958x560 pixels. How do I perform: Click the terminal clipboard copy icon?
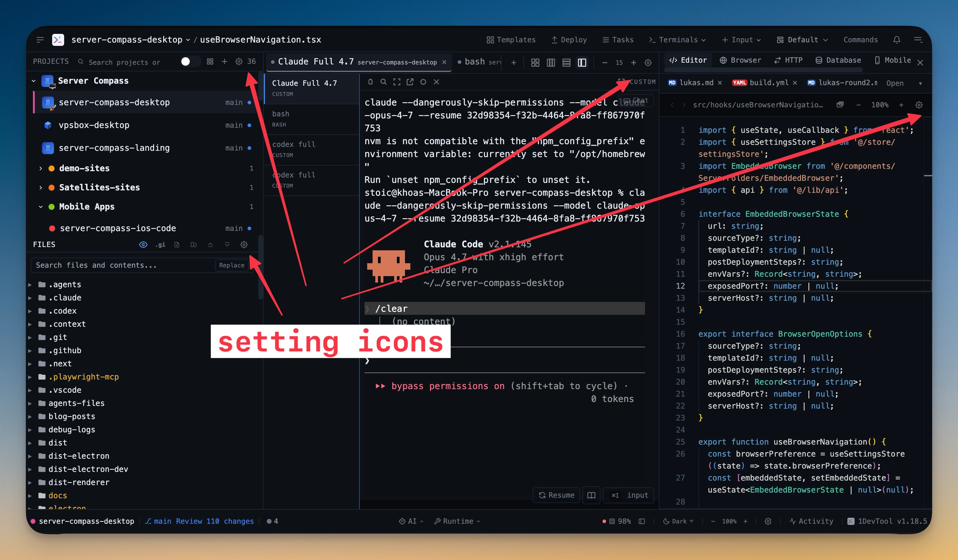click(370, 82)
